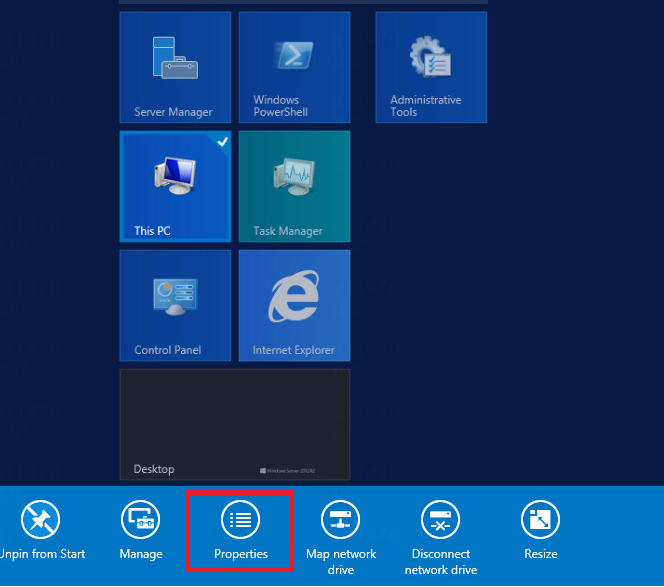Launch the Internet Explorer tile
This screenshot has width=664, height=587.
(294, 305)
